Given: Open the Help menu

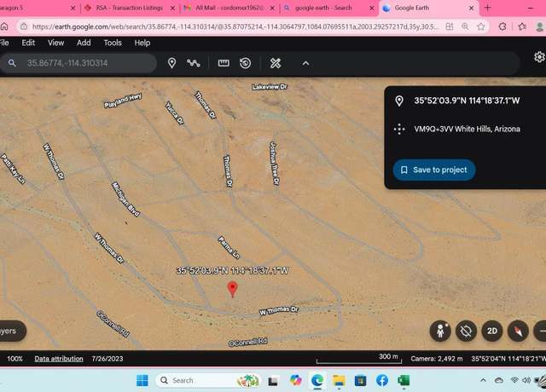Looking at the screenshot, I should pos(142,43).
